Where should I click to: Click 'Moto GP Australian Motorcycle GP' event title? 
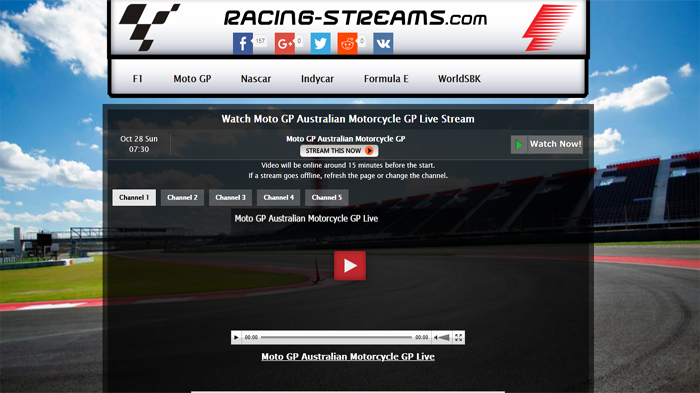(346, 139)
